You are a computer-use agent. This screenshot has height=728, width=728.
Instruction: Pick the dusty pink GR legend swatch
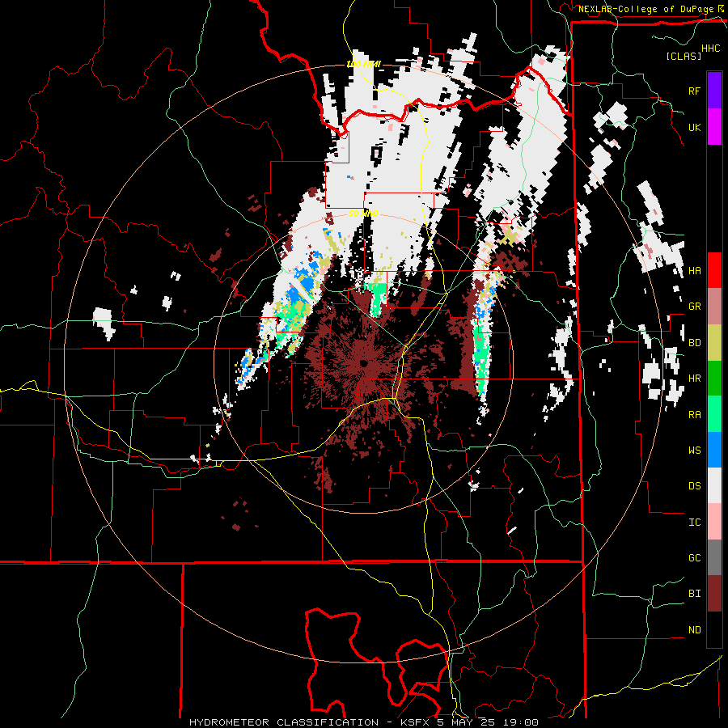(x=714, y=307)
